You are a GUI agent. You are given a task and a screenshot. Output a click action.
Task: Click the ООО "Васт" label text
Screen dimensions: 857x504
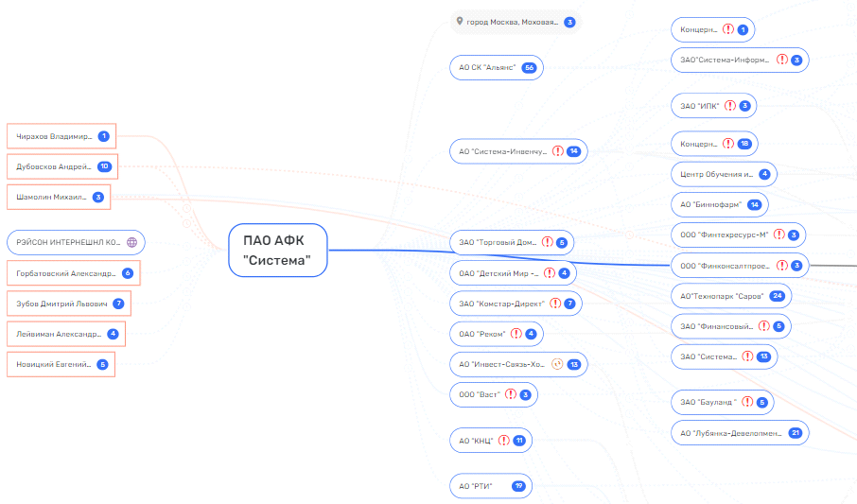click(x=480, y=394)
